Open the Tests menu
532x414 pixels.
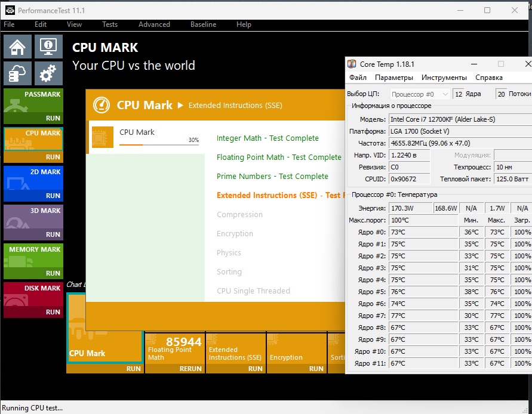(x=110, y=24)
